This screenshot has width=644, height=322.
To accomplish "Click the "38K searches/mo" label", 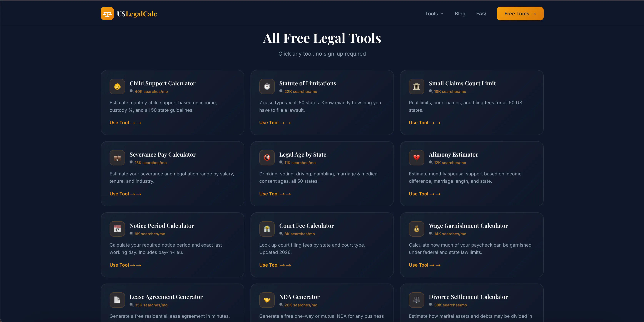I will tap(450, 305).
